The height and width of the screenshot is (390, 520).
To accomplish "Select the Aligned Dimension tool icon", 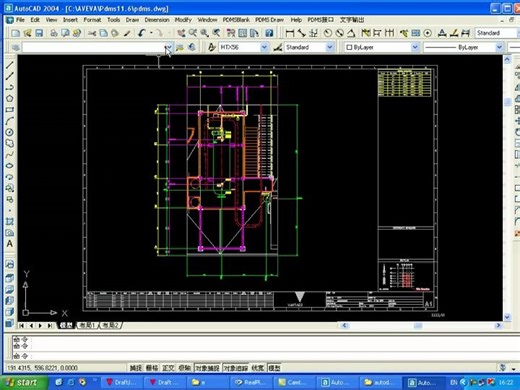I will coord(302,33).
